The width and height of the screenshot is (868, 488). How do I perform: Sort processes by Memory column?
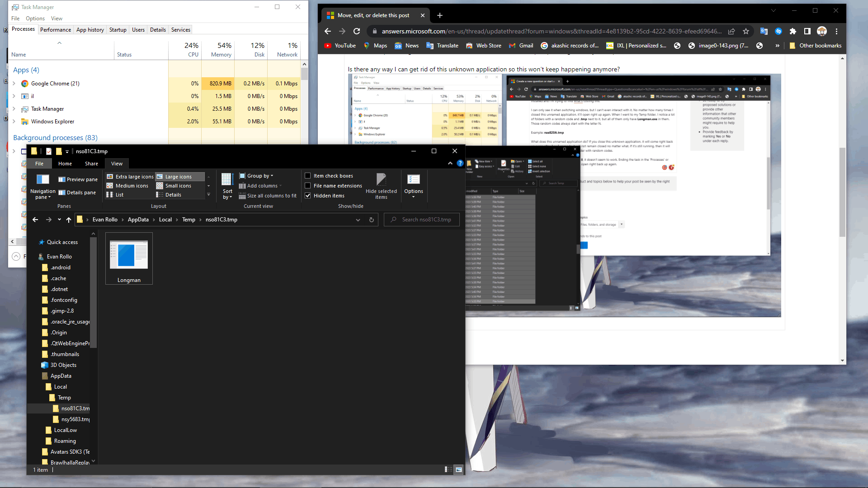(218, 50)
